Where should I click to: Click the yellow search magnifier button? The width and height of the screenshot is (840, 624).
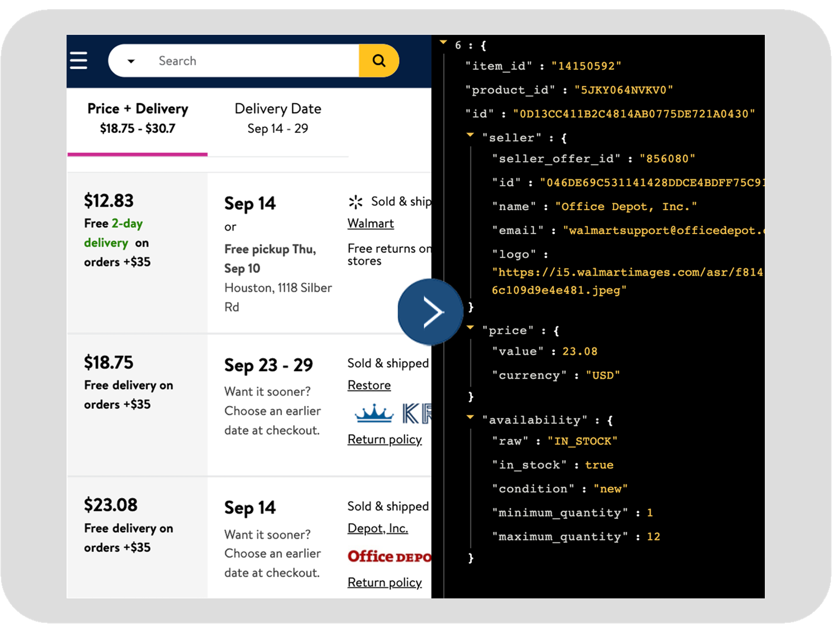click(379, 60)
